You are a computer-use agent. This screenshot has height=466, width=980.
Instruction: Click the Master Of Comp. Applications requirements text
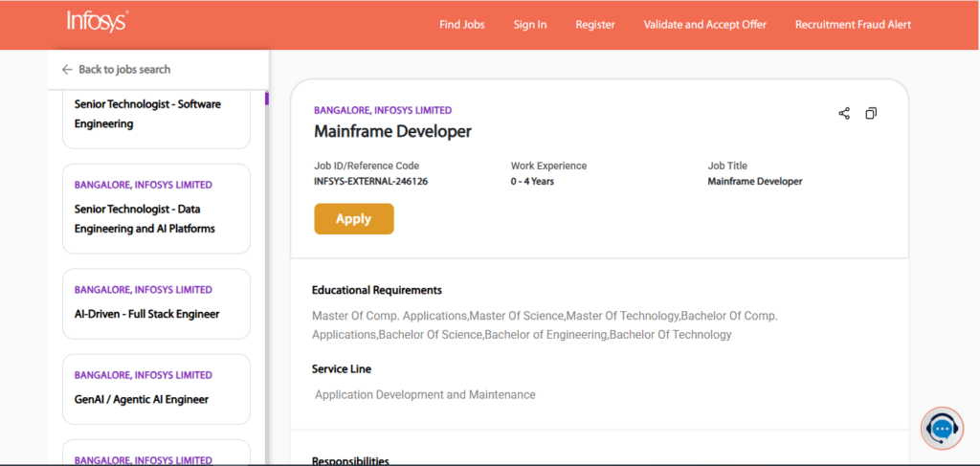tap(545, 324)
